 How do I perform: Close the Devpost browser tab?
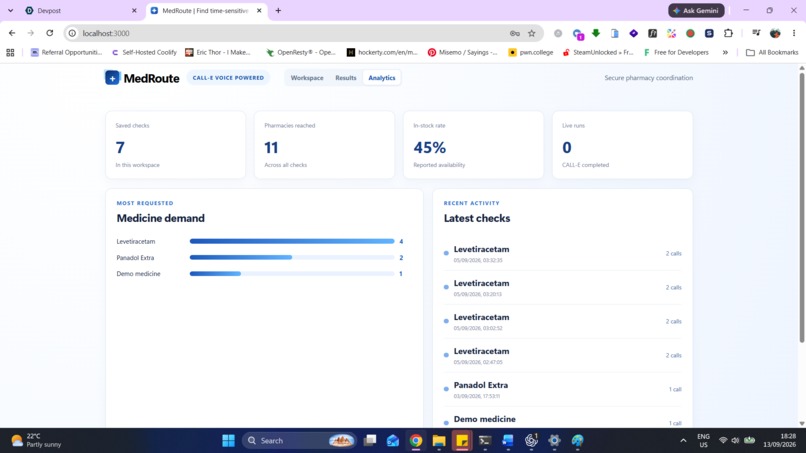click(x=134, y=10)
